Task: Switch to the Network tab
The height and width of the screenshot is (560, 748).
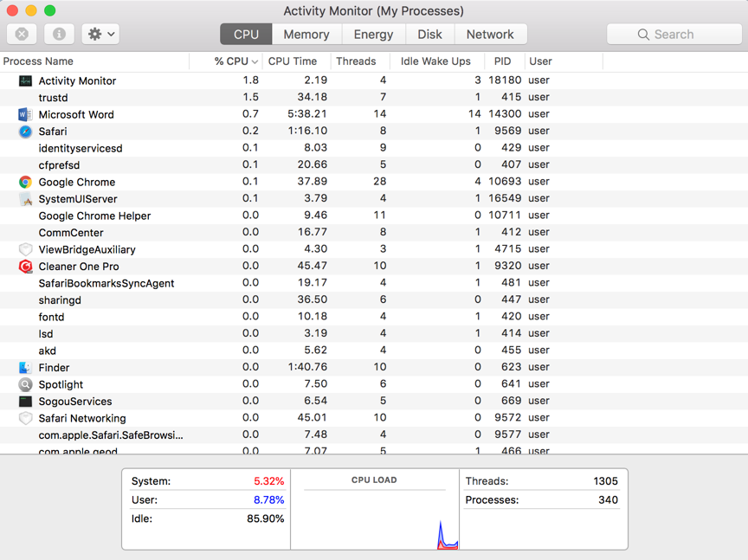Action: [490, 35]
